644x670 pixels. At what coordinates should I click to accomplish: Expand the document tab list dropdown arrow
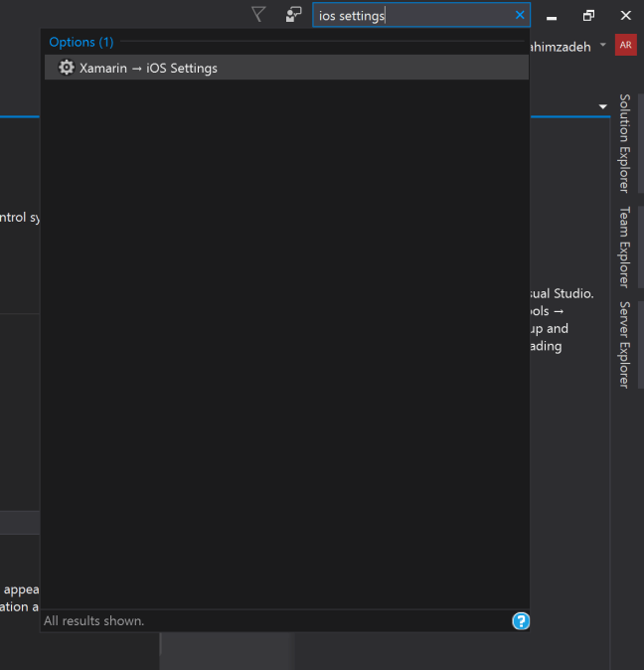click(602, 106)
